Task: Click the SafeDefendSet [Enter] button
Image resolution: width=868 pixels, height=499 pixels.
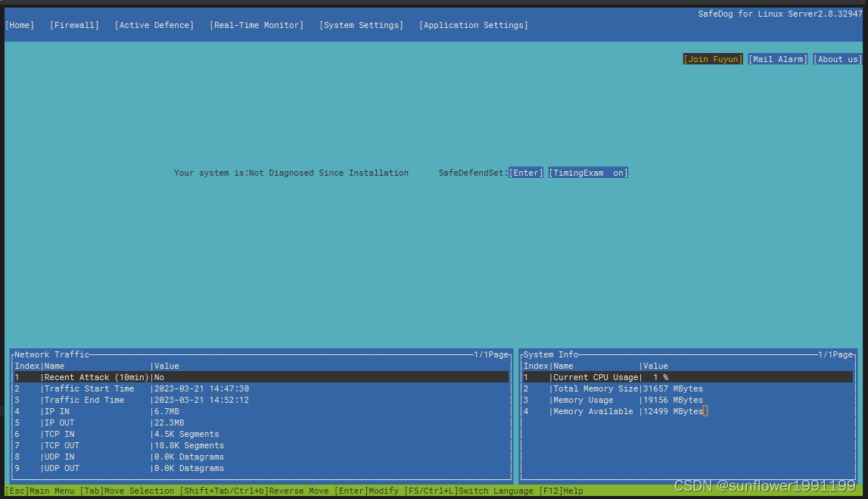Action: (x=526, y=173)
